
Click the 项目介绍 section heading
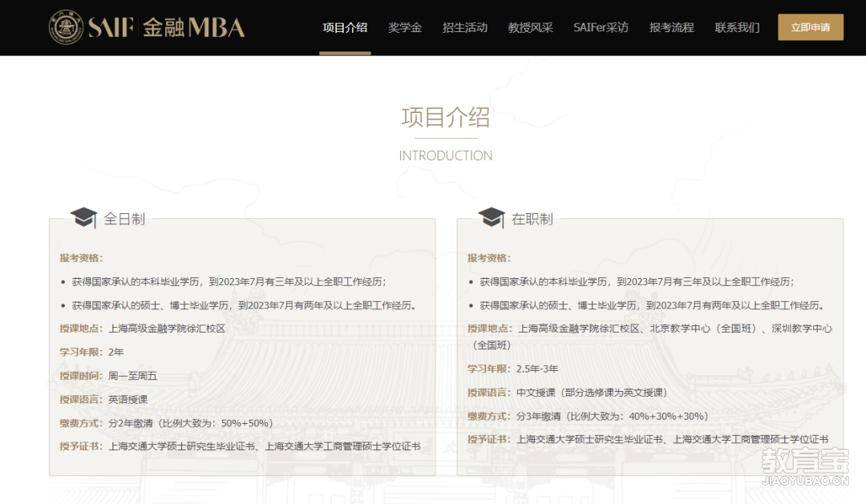[x=446, y=117]
